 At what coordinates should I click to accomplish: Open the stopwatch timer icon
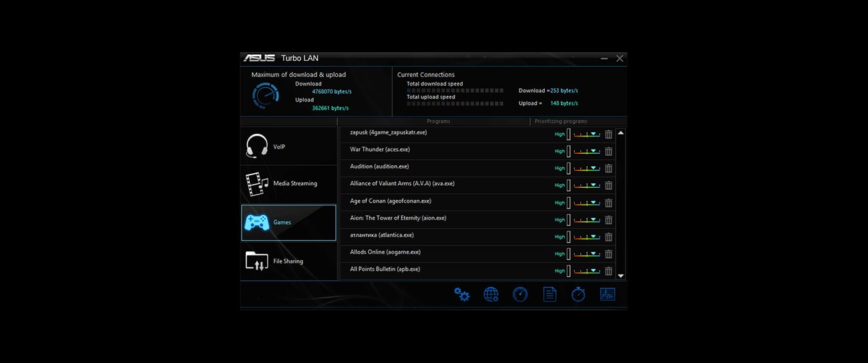578,294
